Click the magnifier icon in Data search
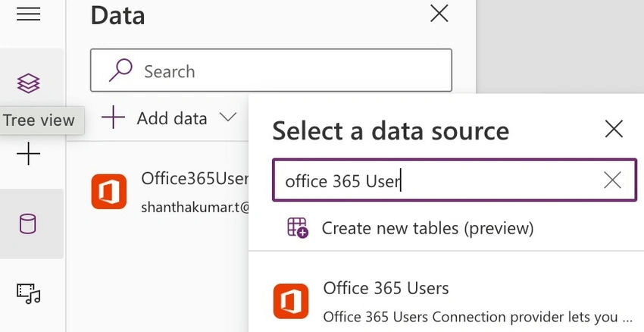This screenshot has width=644, height=332. pos(120,70)
